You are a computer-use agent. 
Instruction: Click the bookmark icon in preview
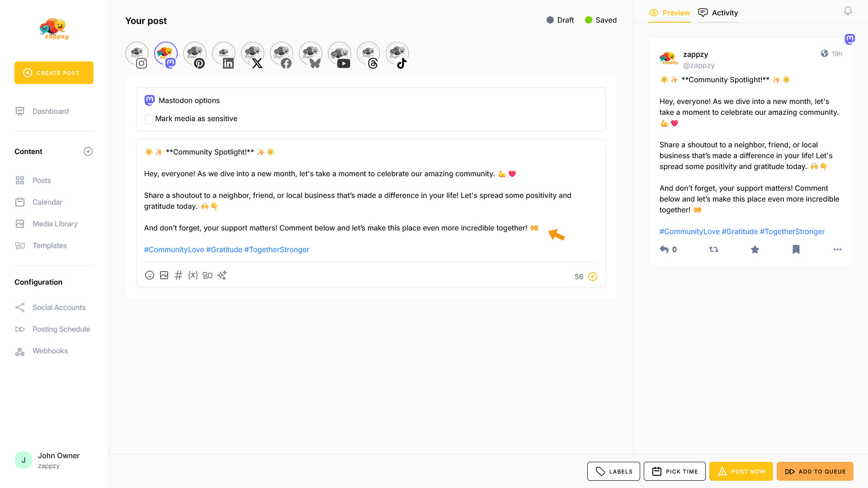[x=796, y=249]
